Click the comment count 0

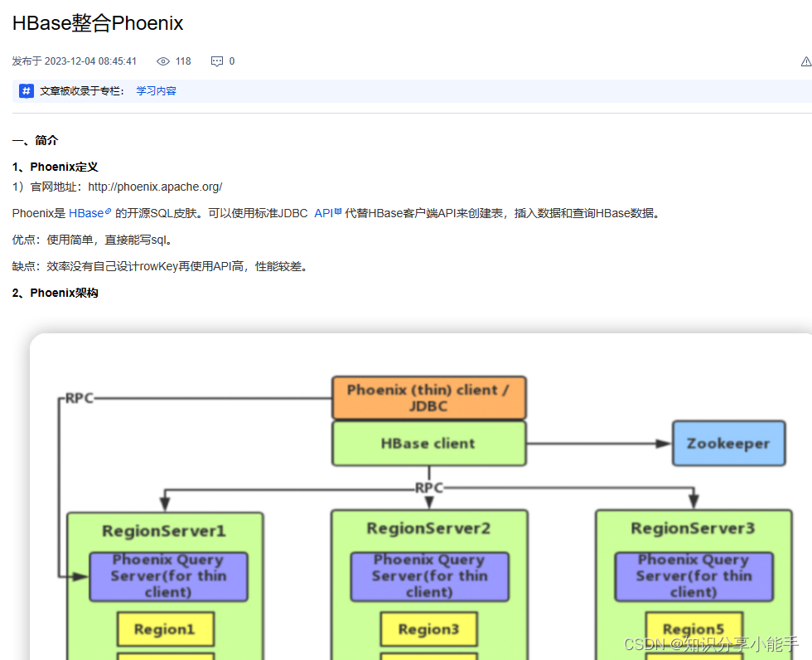(x=232, y=61)
